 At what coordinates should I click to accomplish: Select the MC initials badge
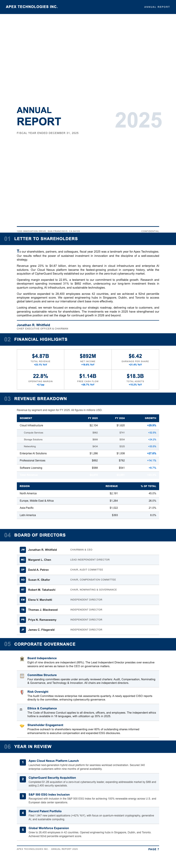click(x=23, y=559)
